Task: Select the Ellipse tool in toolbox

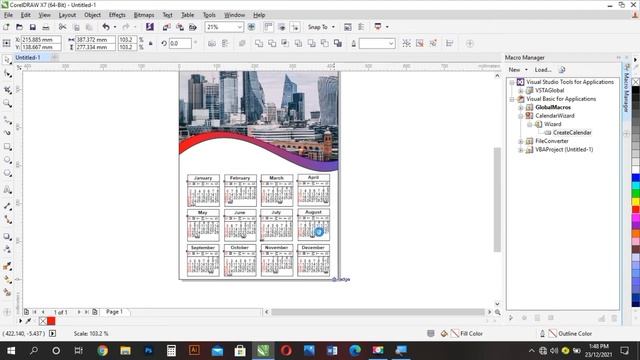Action: (7, 160)
